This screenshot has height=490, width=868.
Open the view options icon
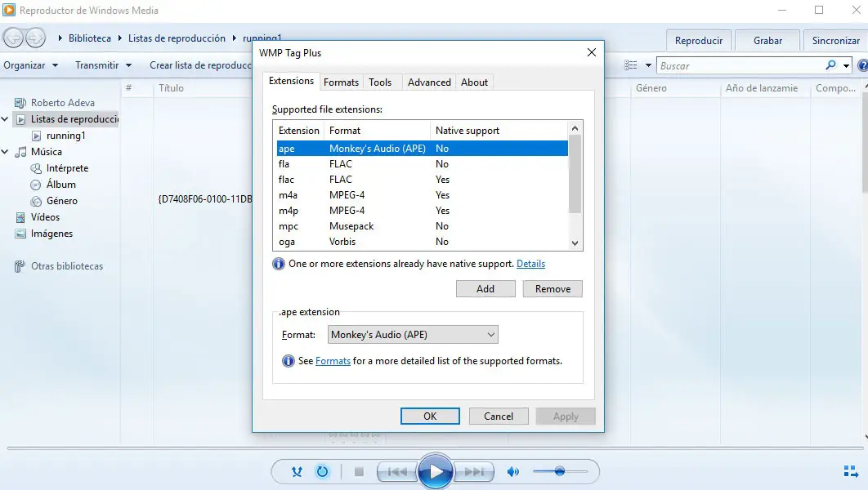[630, 65]
